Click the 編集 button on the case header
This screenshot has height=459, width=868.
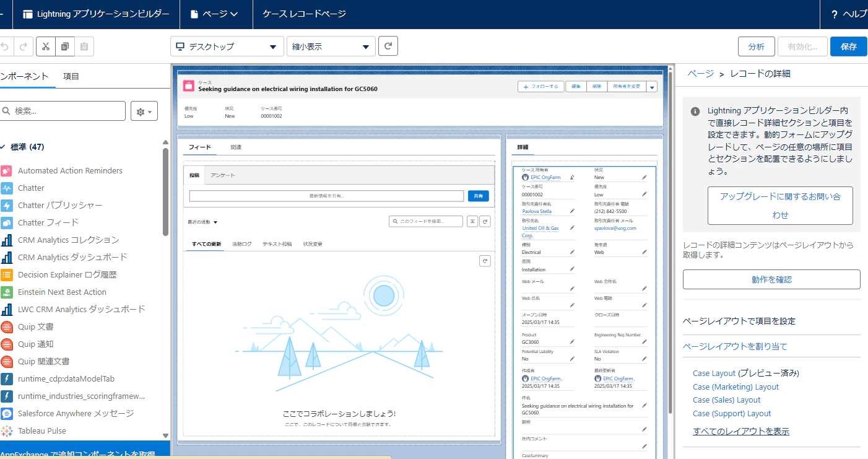click(576, 87)
